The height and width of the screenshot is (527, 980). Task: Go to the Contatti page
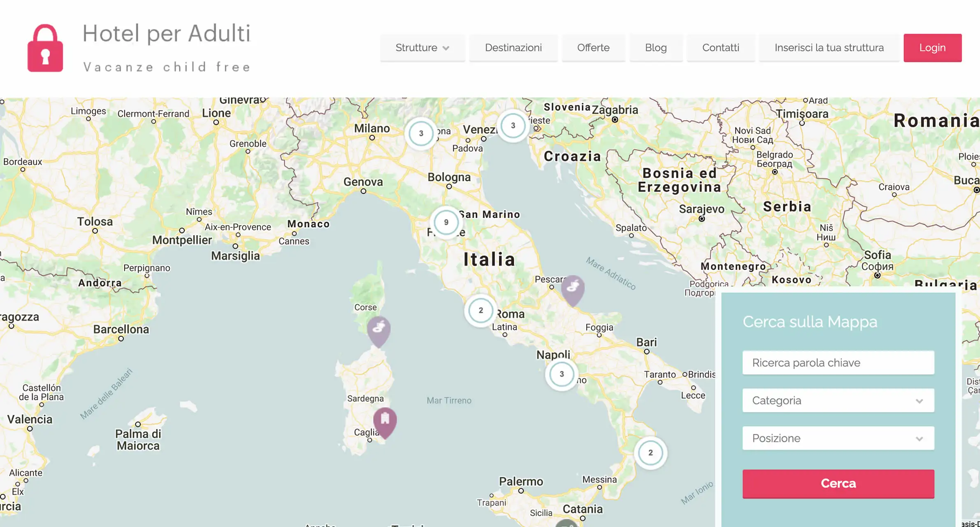[720, 48]
